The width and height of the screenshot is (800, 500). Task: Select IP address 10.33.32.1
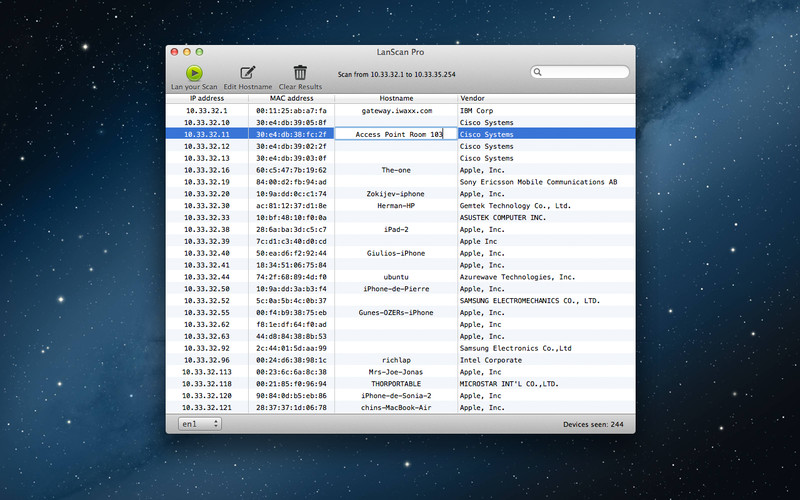207,110
